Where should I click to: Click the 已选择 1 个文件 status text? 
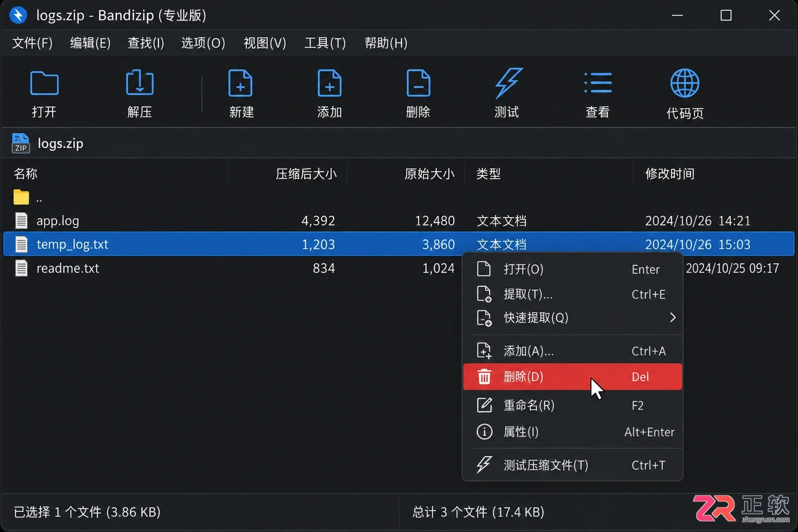pos(87,512)
